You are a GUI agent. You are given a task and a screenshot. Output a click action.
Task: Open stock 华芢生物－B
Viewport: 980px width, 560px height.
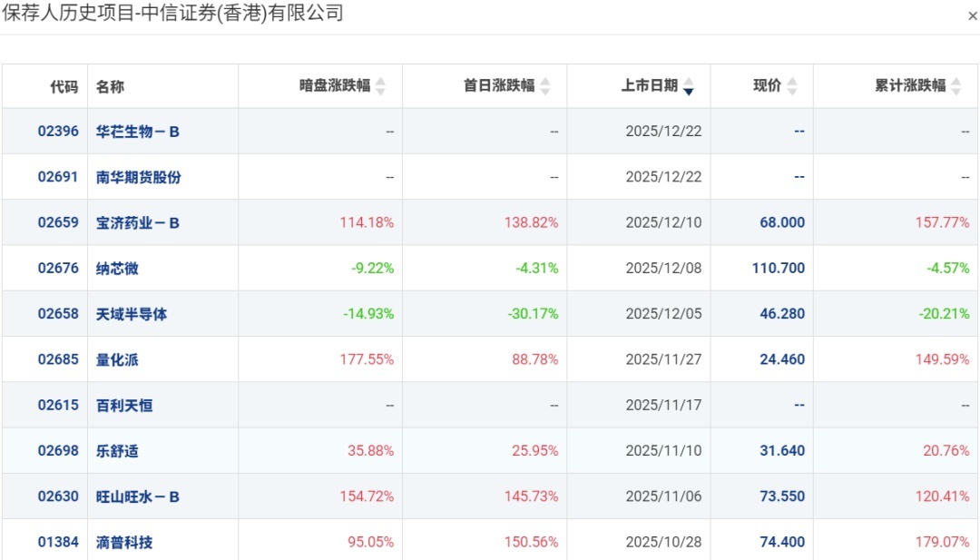coord(138,132)
